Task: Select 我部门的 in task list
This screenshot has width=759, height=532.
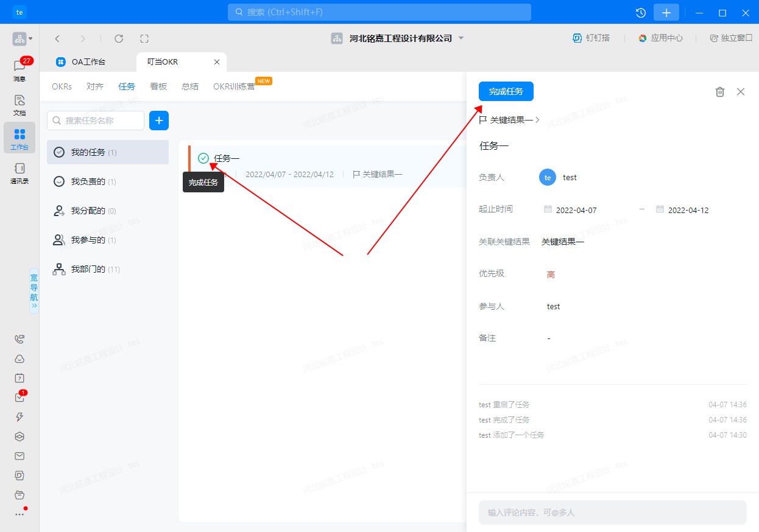Action: (88, 269)
